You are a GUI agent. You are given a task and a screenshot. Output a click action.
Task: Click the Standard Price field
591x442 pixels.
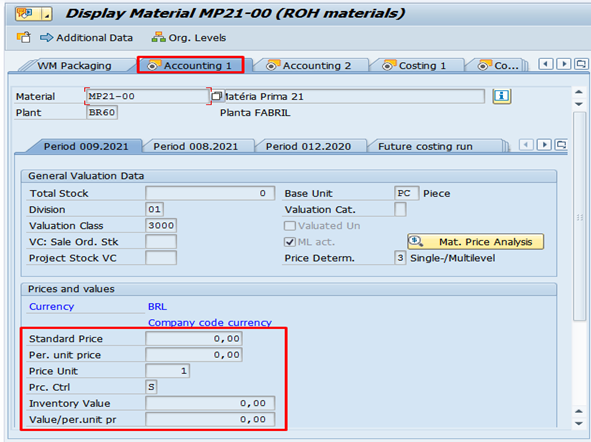click(x=194, y=338)
